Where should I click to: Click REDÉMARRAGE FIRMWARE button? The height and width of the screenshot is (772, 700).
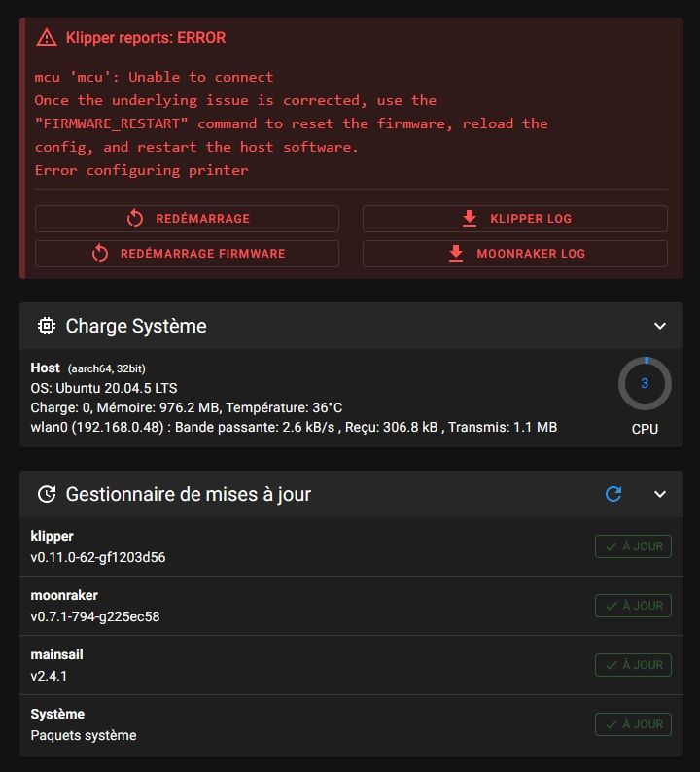tap(187, 254)
